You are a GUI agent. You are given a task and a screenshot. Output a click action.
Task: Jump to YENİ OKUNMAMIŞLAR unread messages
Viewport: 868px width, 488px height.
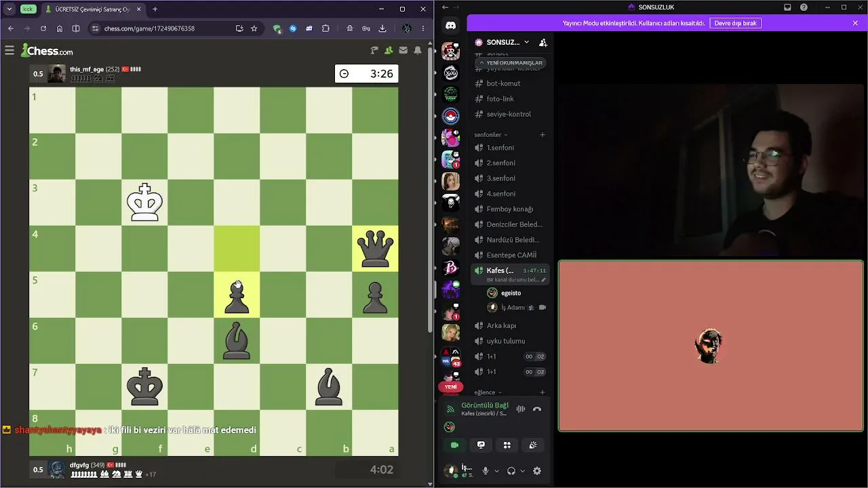pos(511,62)
